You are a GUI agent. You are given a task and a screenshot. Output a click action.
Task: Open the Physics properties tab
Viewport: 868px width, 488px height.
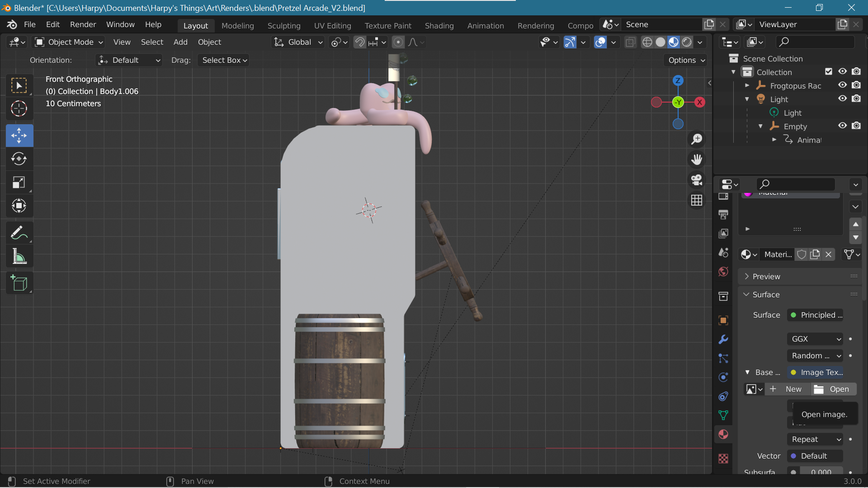723,377
